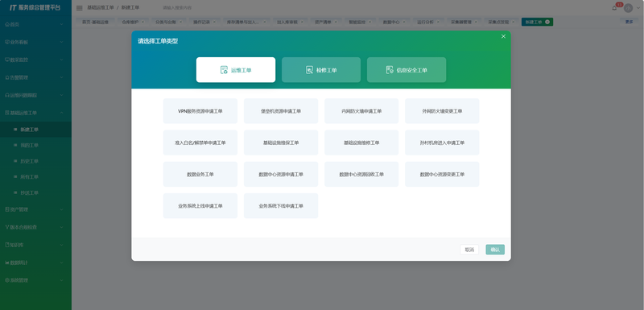Open the notification bell

614,8
